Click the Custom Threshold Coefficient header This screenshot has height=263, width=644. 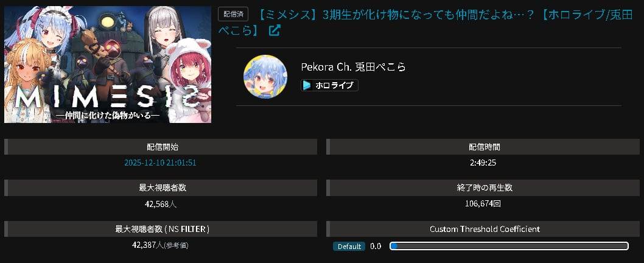(483, 229)
